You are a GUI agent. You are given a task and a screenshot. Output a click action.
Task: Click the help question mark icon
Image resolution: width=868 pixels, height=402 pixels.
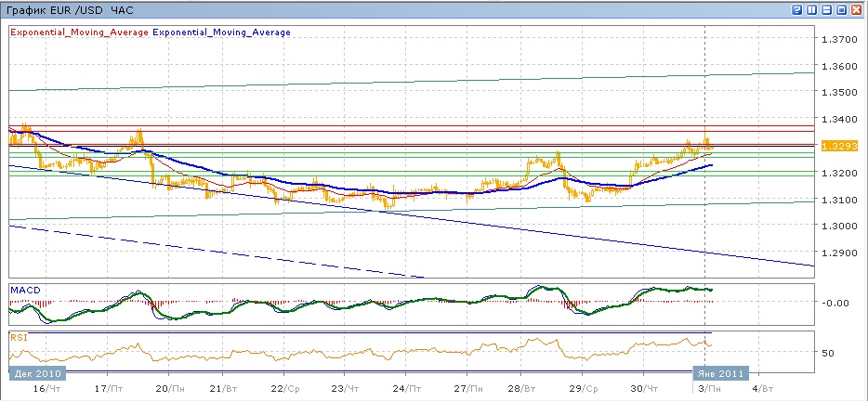coord(796,9)
